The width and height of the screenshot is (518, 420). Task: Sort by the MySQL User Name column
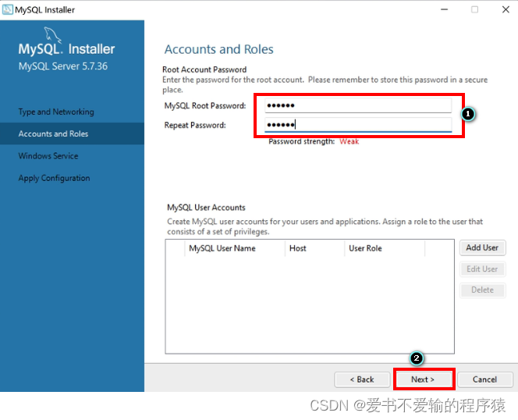tap(222, 248)
